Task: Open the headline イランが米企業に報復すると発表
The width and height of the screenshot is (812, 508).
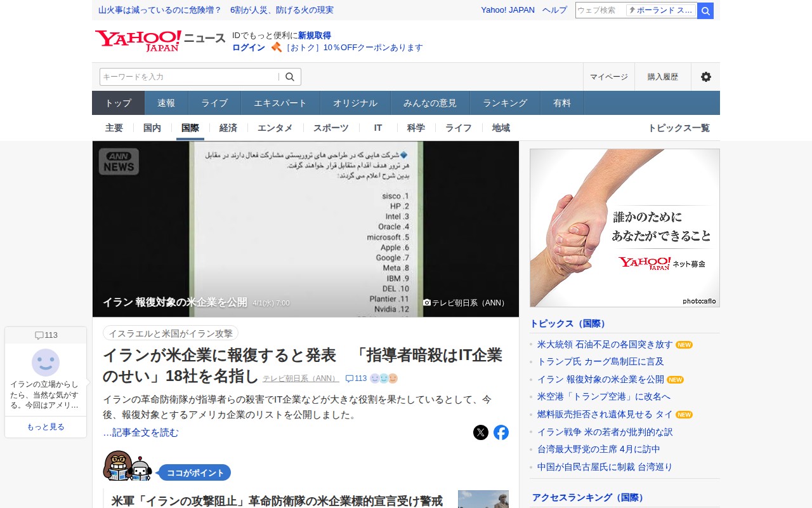Action: click(303, 365)
